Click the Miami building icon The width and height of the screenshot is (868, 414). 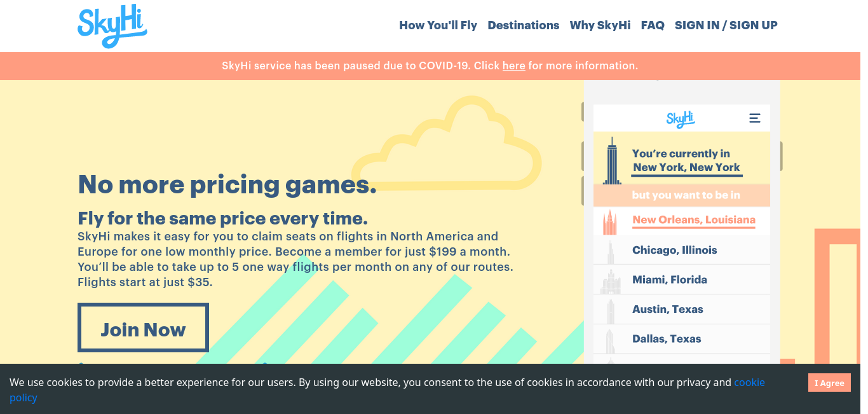[610, 280]
